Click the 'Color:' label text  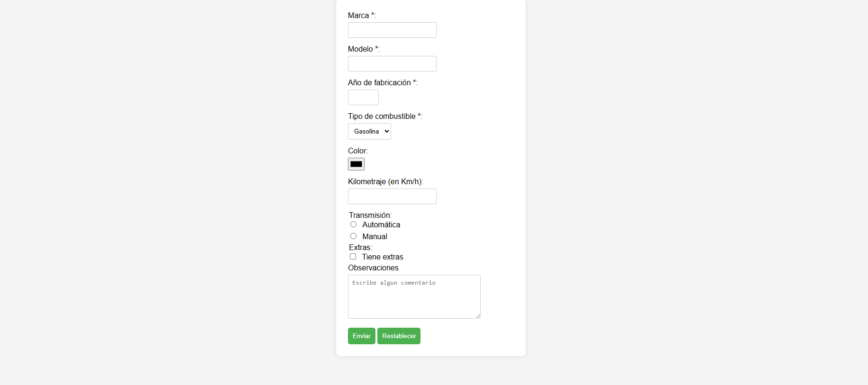358,151
